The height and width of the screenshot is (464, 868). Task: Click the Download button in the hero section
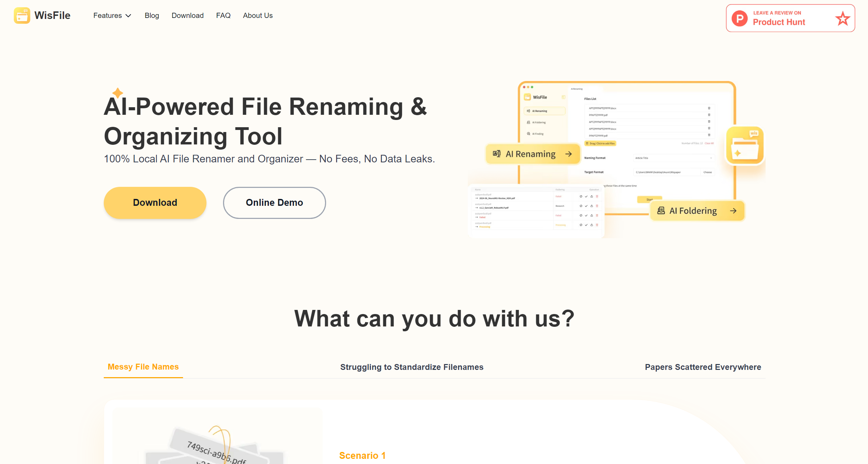point(155,203)
